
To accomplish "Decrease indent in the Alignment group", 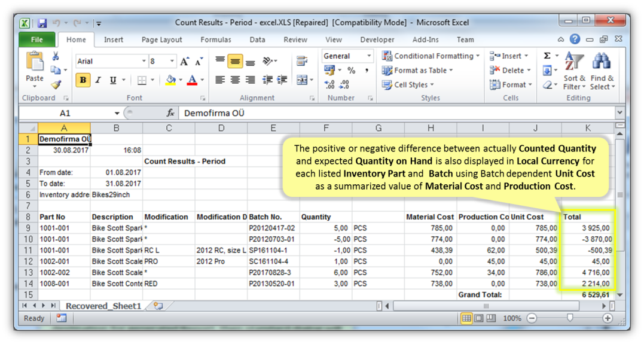I will click(267, 80).
